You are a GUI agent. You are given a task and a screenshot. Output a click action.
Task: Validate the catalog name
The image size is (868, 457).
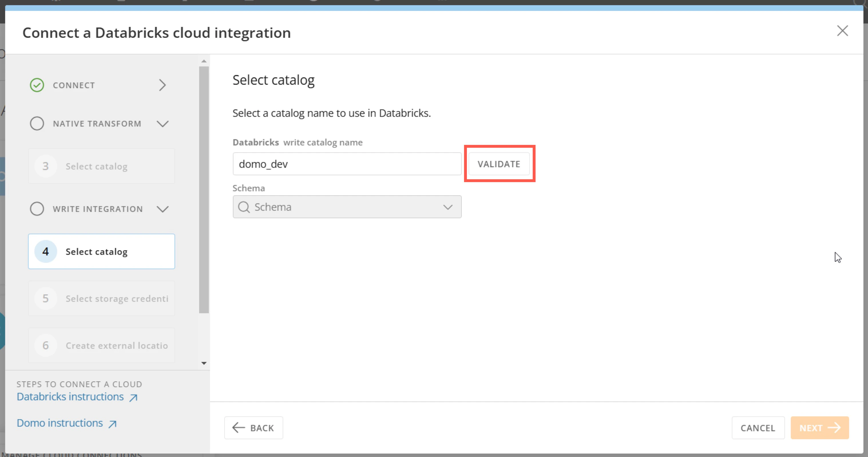click(499, 164)
